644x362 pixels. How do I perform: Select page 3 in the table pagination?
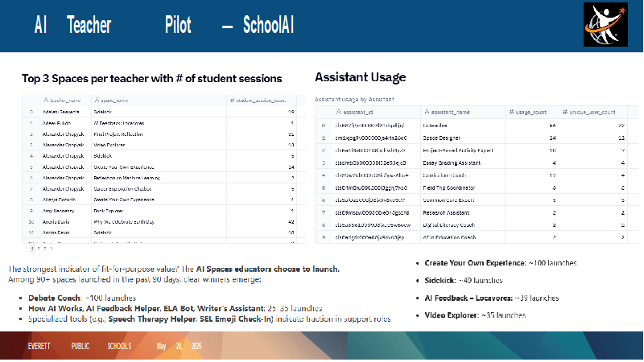pos(45,249)
